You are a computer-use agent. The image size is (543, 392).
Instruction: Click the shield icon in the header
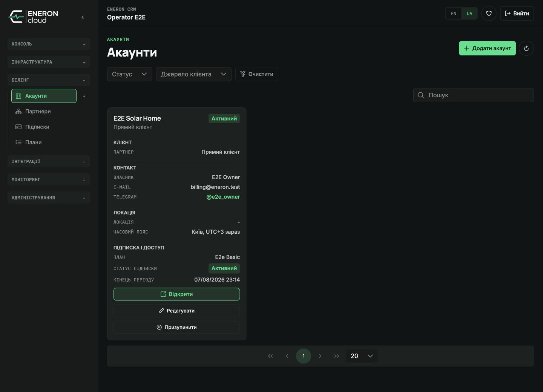click(x=489, y=14)
